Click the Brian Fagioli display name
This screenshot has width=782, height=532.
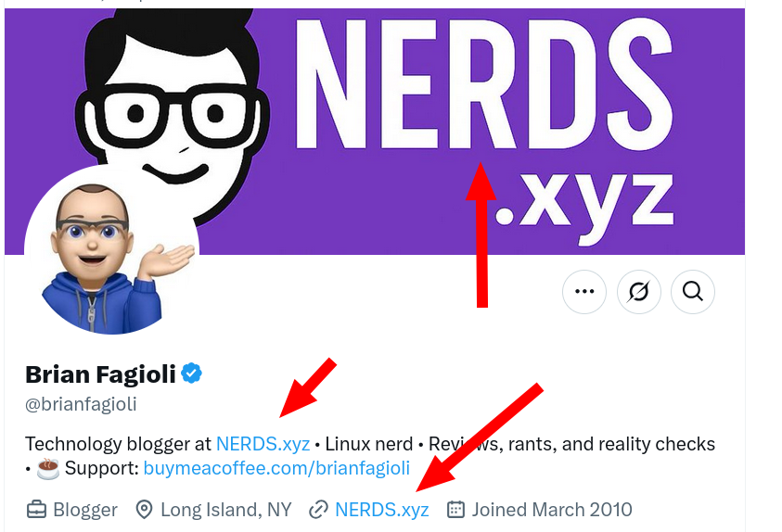click(100, 374)
